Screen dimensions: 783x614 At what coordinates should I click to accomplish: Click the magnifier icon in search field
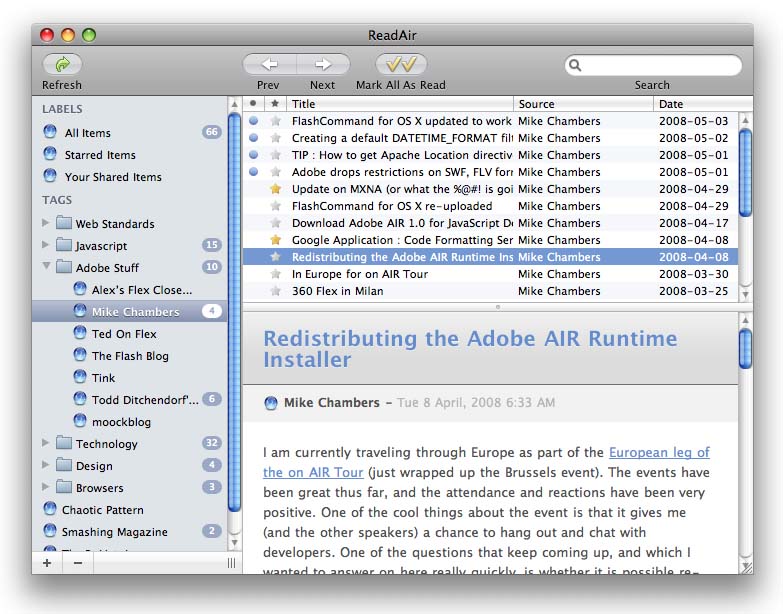point(575,65)
